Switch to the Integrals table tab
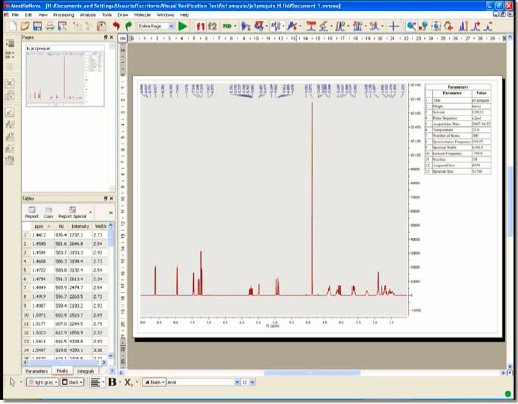 click(x=85, y=371)
